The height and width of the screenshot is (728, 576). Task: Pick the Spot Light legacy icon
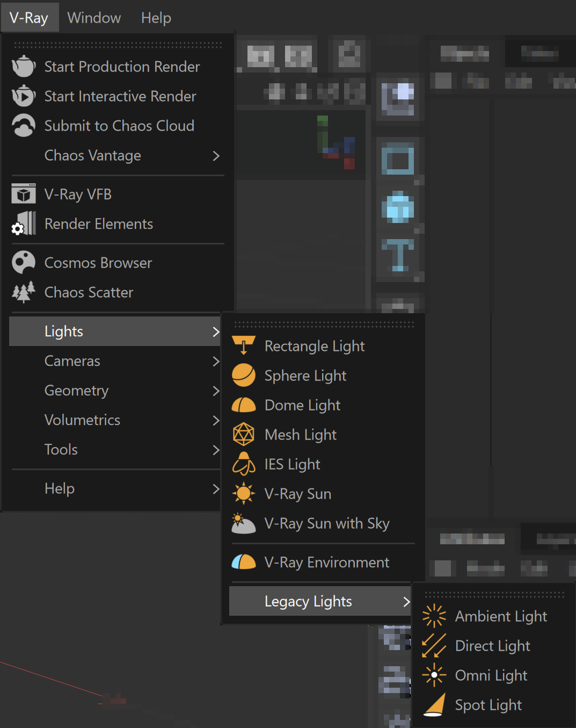(x=434, y=705)
